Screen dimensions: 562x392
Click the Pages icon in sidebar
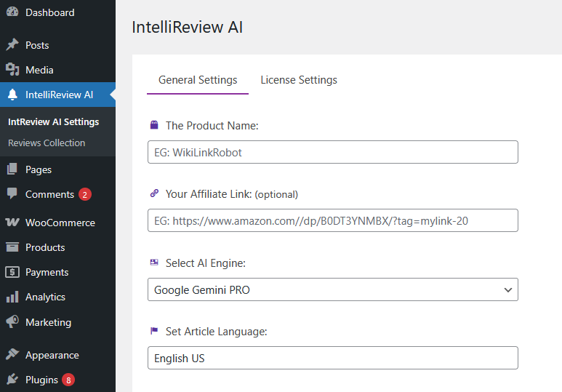[x=12, y=169]
